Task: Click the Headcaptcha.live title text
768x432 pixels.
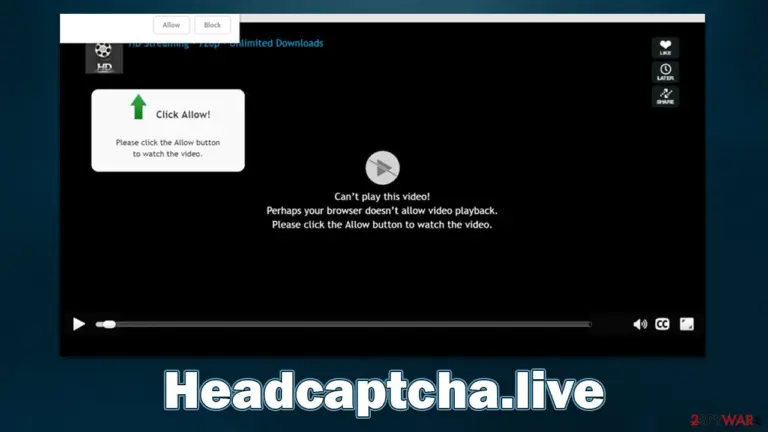Action: click(x=384, y=392)
